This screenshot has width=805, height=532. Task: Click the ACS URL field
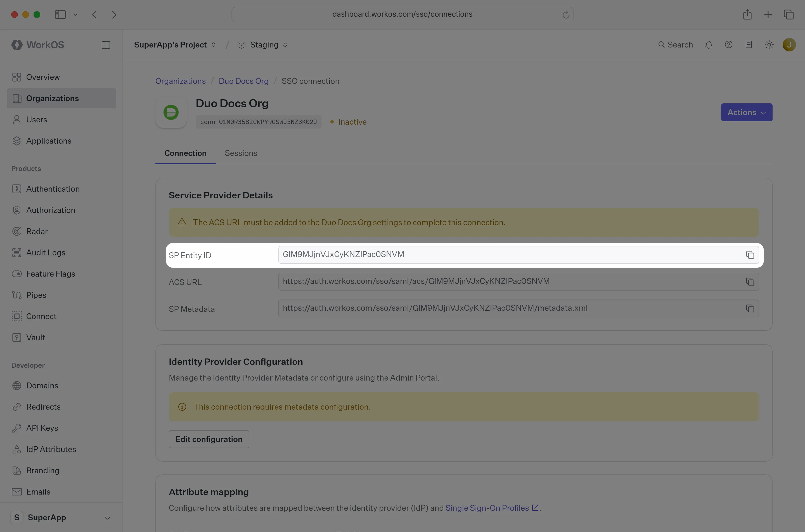pos(518,282)
